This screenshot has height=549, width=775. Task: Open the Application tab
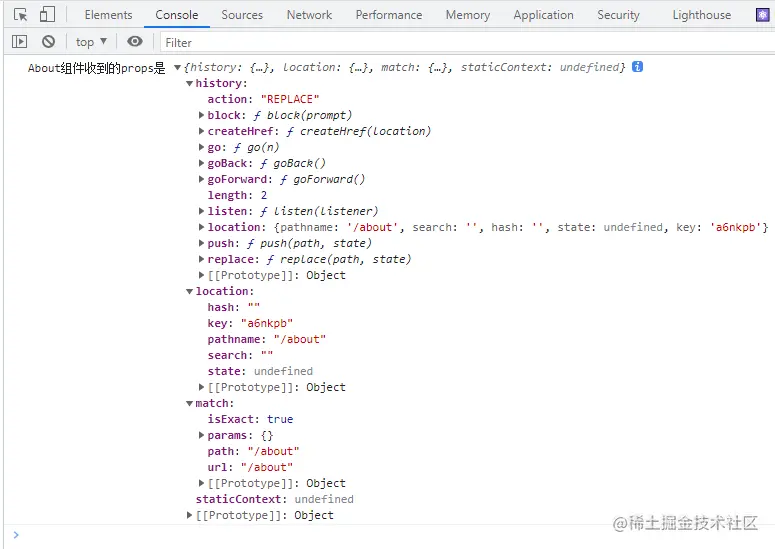tap(543, 15)
